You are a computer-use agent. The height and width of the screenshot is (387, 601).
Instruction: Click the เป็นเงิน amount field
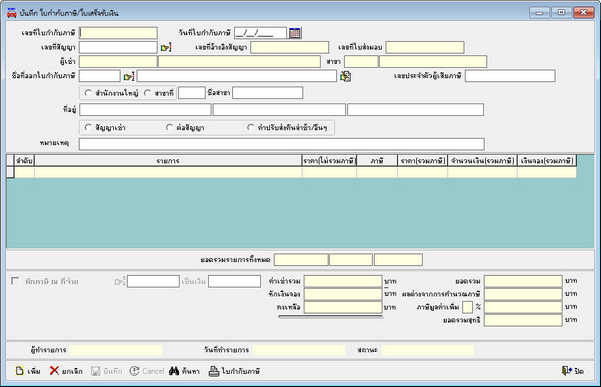235,281
